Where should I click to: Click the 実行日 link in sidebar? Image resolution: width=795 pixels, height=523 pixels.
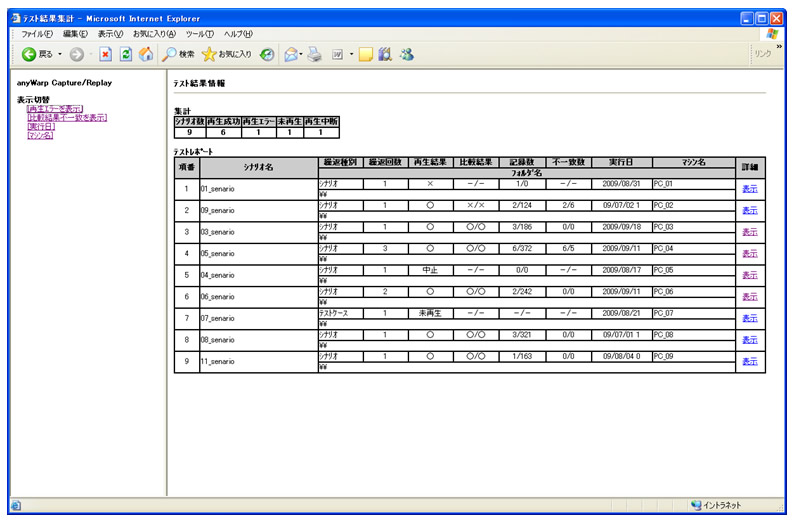tap(41, 127)
